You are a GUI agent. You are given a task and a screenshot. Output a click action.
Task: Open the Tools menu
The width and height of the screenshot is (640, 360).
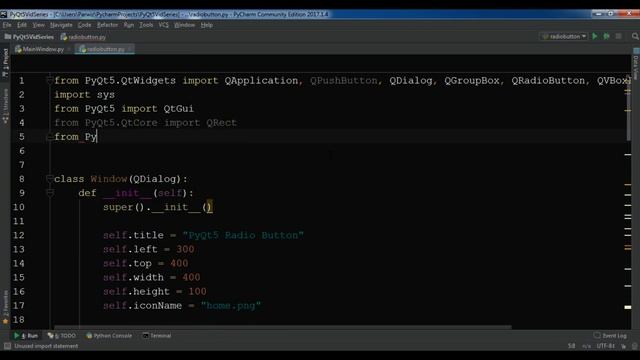(146, 25)
